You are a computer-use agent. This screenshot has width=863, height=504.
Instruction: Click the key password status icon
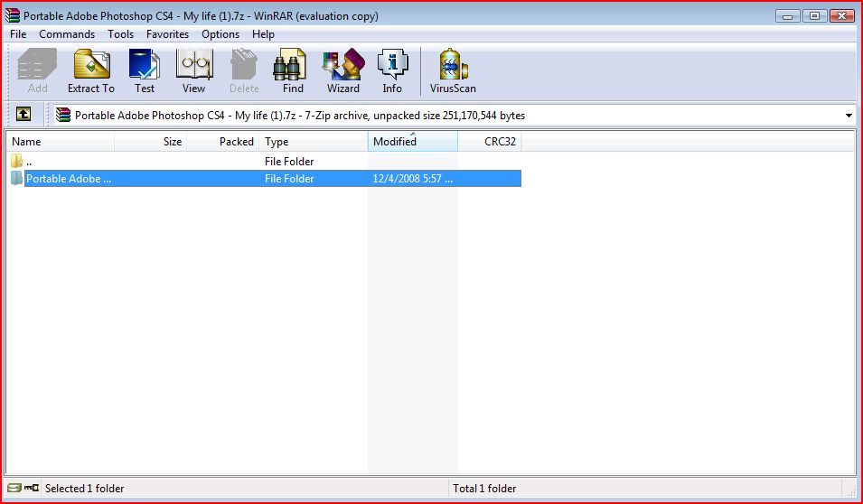click(x=32, y=488)
